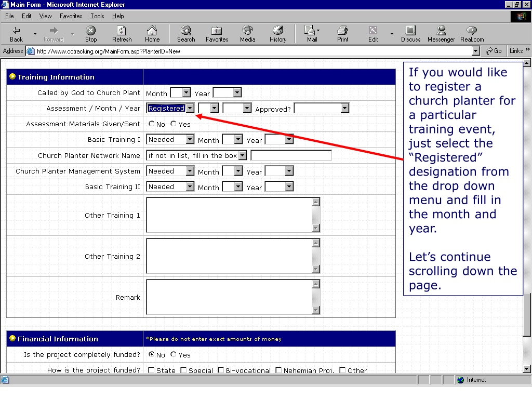Check the Special funding checkbox
The image size is (532, 399).
[x=183, y=370]
